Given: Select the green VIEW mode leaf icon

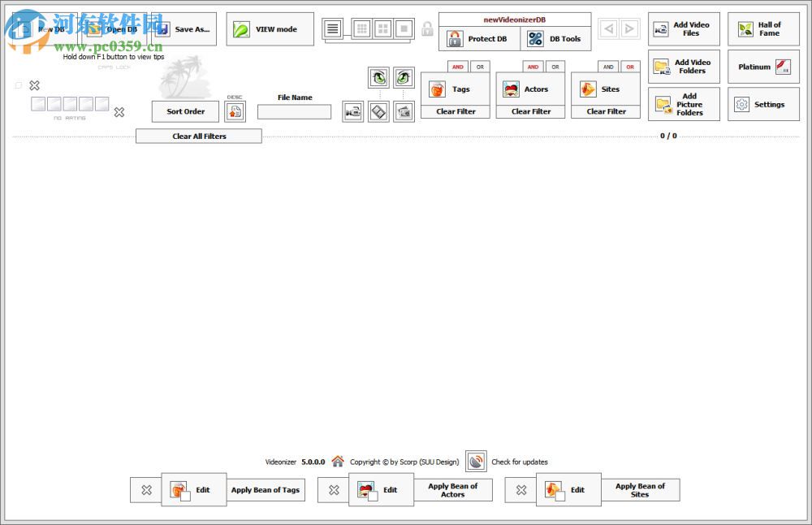Looking at the screenshot, I should pos(240,28).
